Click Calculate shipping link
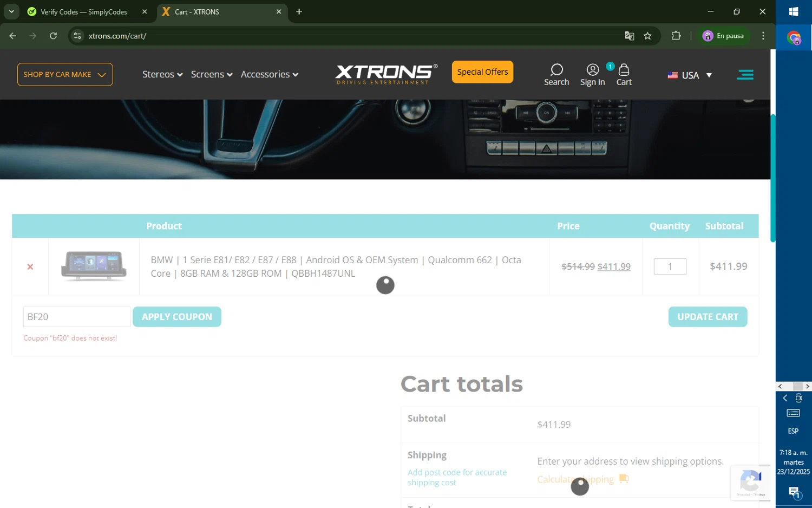Viewport: 812px width, 508px height. coord(575,479)
